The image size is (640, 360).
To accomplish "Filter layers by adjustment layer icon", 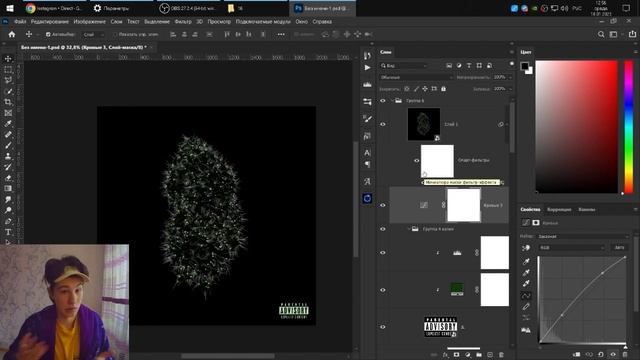I will pos(459,66).
